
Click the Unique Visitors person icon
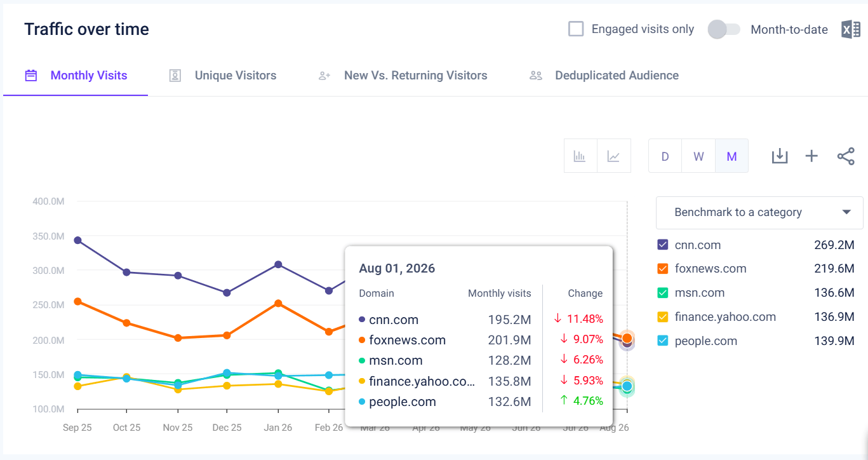175,76
